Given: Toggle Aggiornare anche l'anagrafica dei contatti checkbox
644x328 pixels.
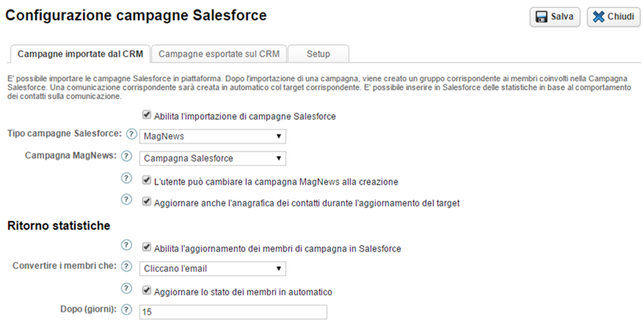Looking at the screenshot, I should 147,201.
